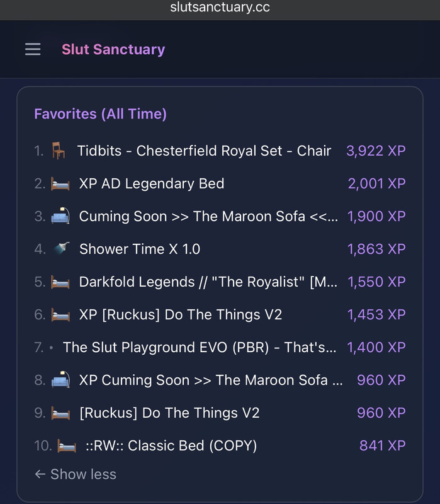
Task: Click the Favorites (All Time) heading
Action: pyautogui.click(x=101, y=114)
